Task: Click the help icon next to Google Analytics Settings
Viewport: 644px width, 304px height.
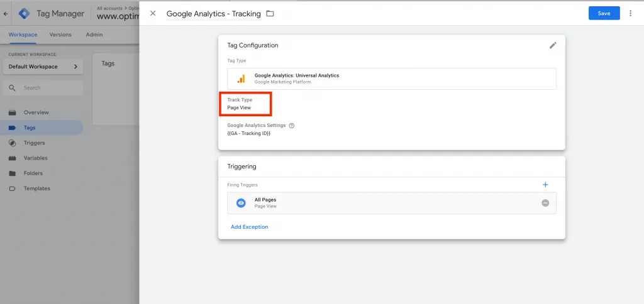Action: click(292, 126)
